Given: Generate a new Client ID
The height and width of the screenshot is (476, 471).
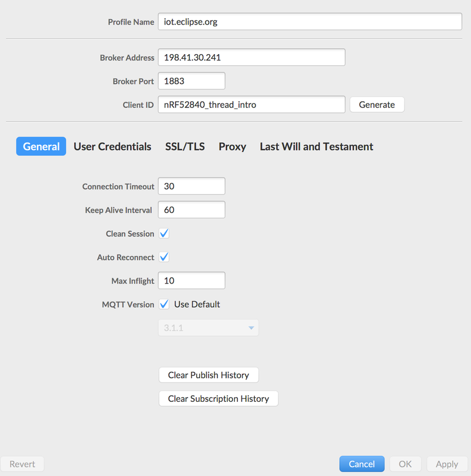Looking at the screenshot, I should click(x=377, y=104).
